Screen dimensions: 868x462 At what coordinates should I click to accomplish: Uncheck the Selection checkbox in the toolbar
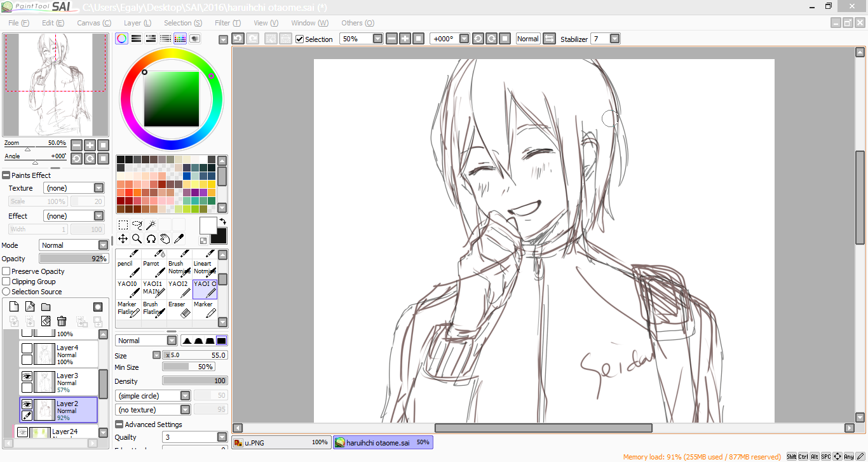[x=300, y=39]
